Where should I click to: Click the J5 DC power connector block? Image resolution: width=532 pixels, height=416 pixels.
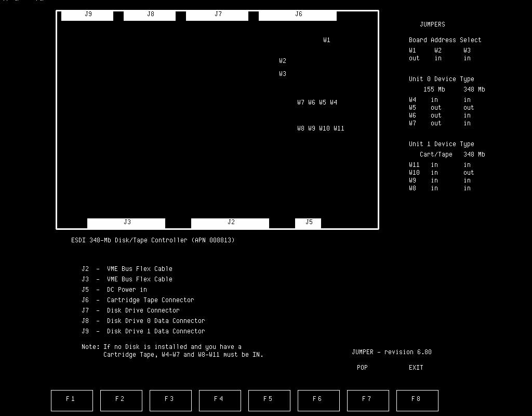coord(308,223)
